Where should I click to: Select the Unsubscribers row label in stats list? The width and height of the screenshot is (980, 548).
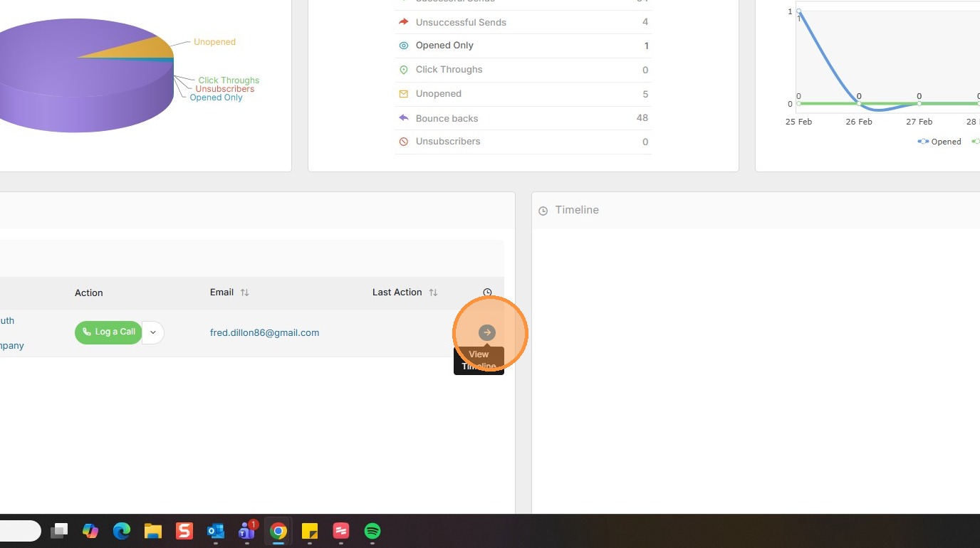coord(448,141)
